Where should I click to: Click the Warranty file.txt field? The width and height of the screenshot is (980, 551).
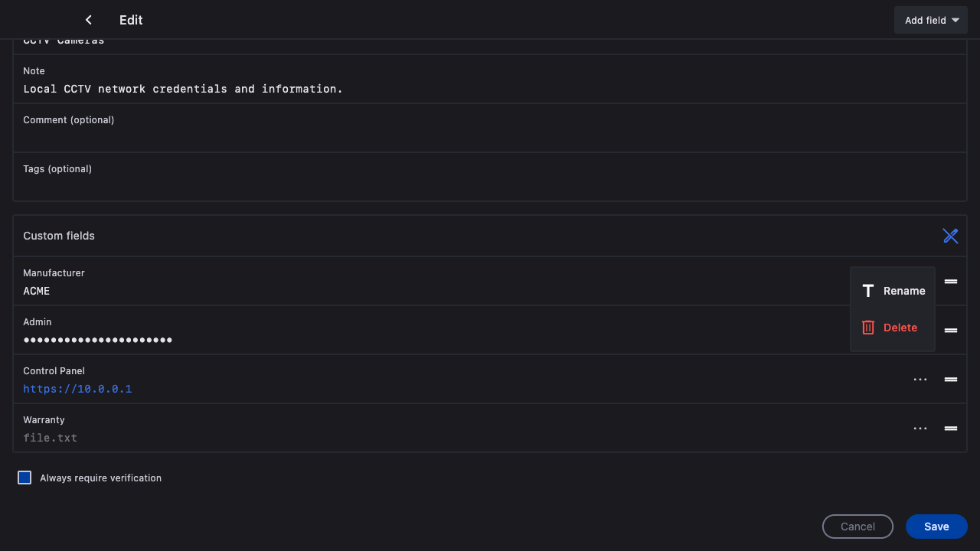click(51, 438)
